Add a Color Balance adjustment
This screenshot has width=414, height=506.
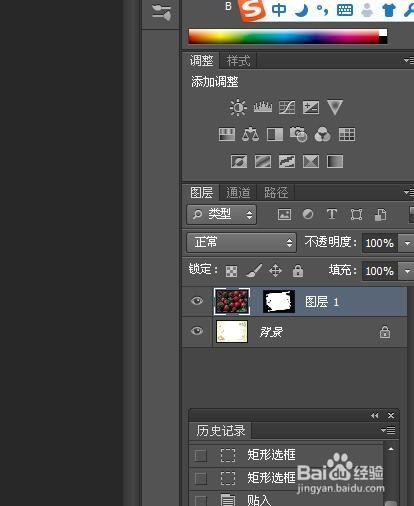coord(250,135)
